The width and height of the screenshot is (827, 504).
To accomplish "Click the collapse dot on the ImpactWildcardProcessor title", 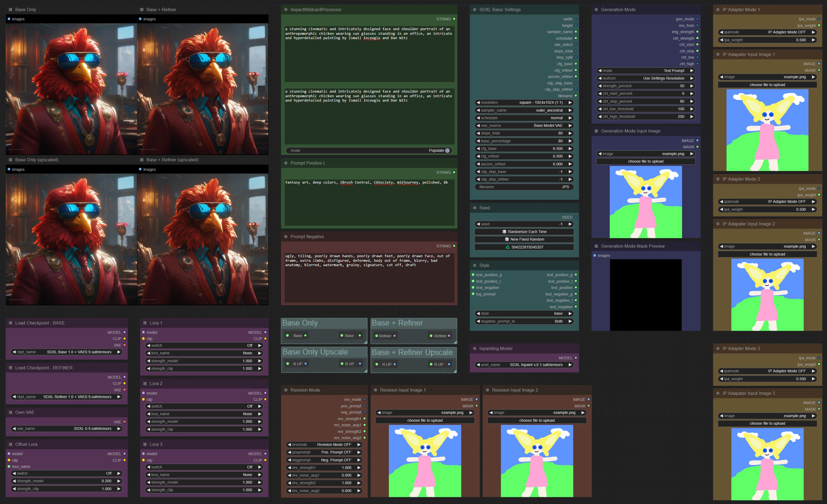I will click(x=286, y=10).
